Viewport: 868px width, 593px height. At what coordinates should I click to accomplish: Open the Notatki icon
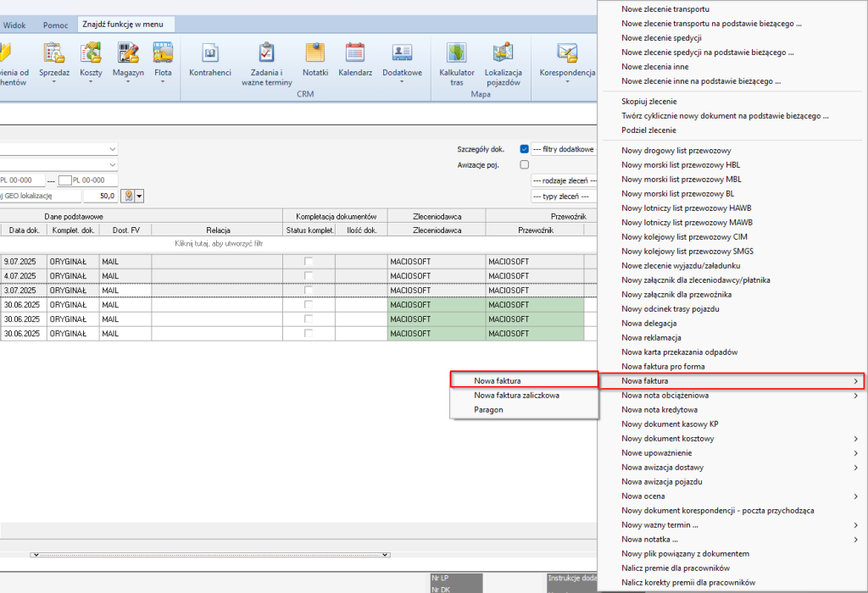315,54
